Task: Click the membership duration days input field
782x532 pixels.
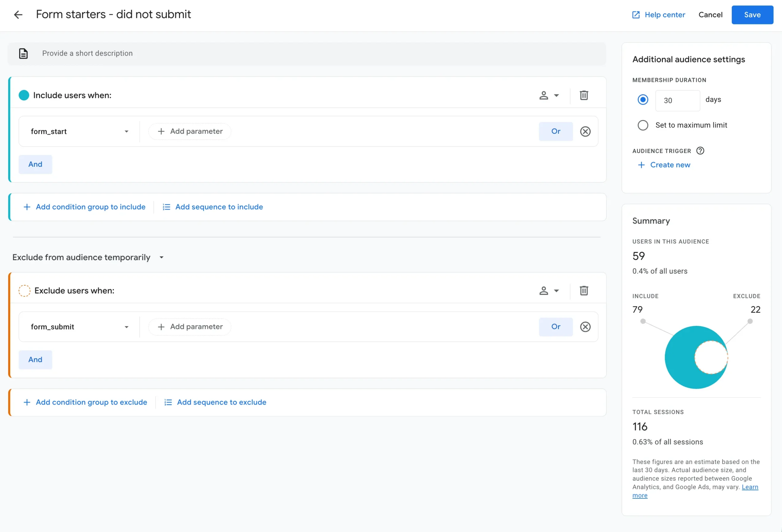Action: (x=677, y=100)
